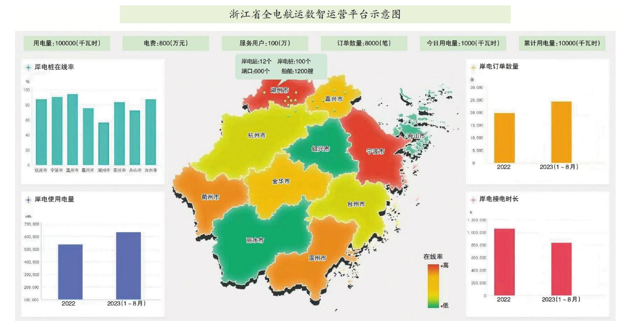
Task: Click the icon beside 岸电接电时长 title
Action: pyautogui.click(x=472, y=199)
